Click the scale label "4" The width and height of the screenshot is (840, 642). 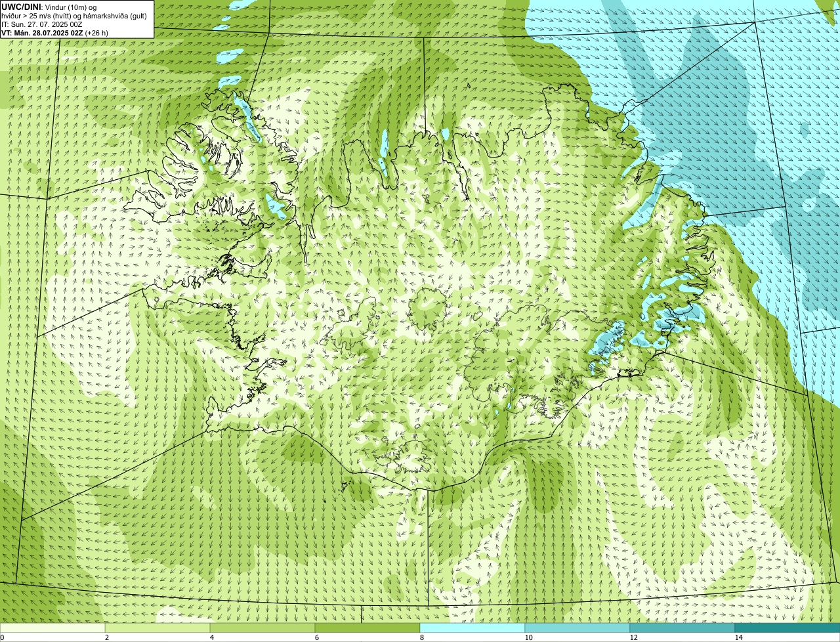[x=211, y=637]
